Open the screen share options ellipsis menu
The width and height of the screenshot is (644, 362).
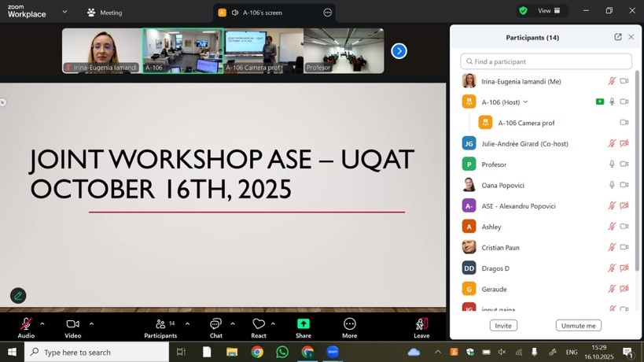[x=327, y=13]
